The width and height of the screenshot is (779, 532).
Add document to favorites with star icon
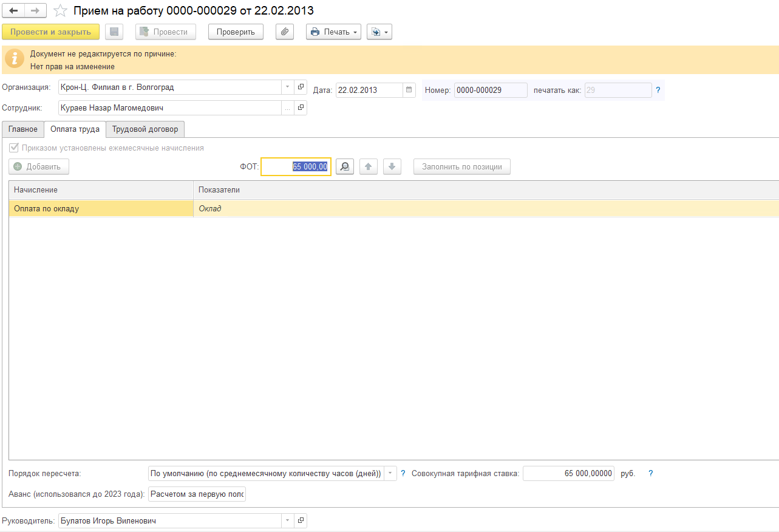[x=60, y=11]
